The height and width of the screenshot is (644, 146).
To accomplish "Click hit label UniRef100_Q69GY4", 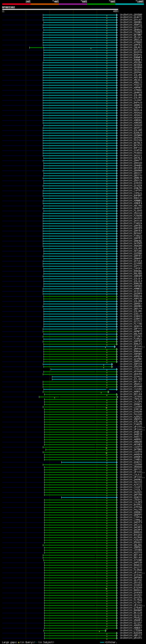I will point(131,326).
